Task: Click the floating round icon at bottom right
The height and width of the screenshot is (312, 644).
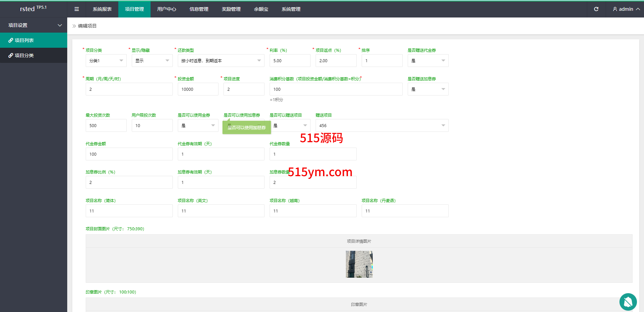Action: (x=628, y=302)
